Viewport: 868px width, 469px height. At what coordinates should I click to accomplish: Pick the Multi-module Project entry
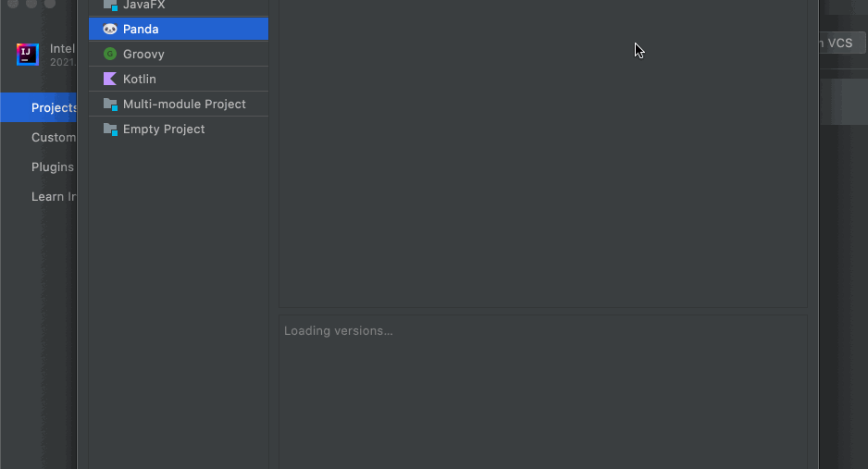184,105
